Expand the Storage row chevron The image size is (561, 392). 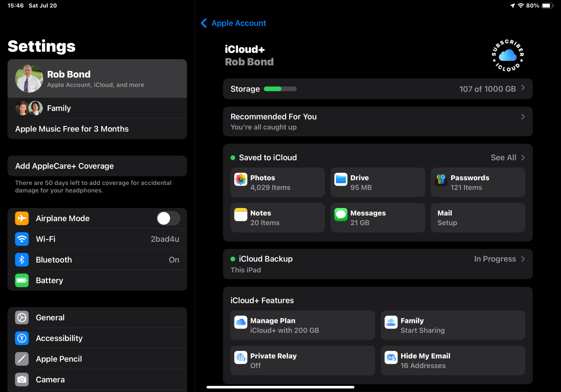pos(523,88)
